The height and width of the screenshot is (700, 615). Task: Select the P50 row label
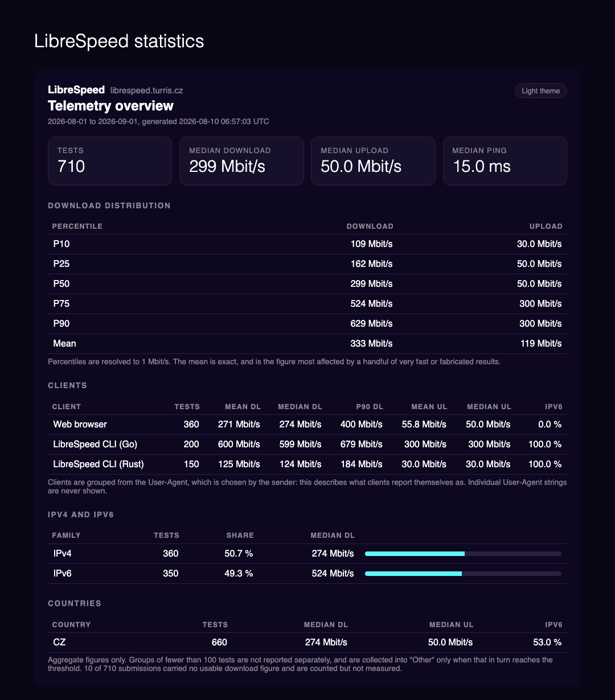(61, 284)
